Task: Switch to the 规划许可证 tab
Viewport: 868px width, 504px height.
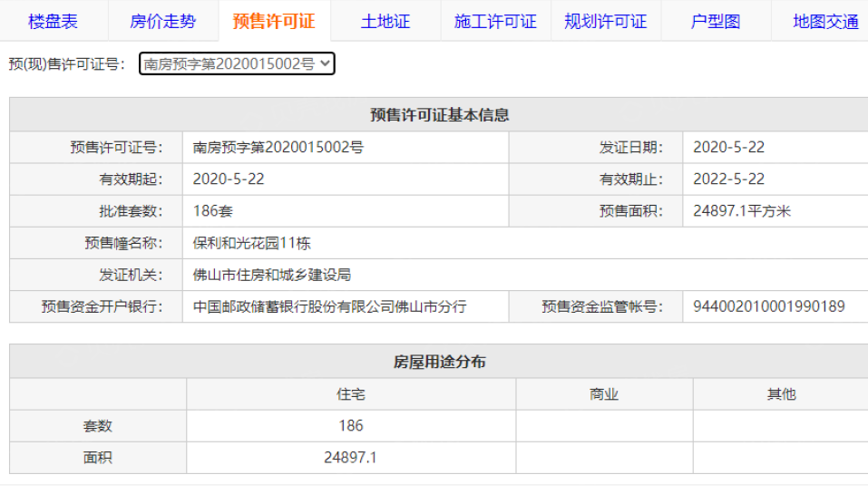Action: click(x=605, y=21)
